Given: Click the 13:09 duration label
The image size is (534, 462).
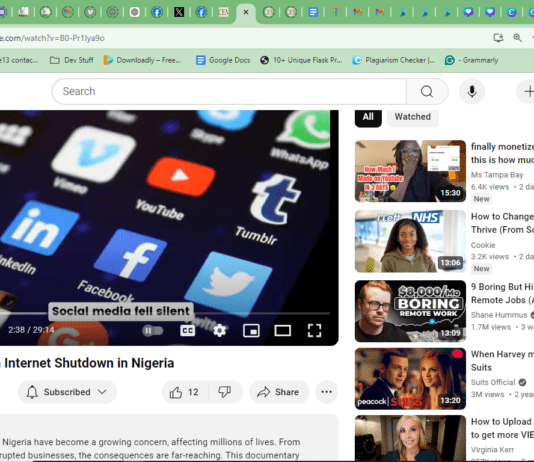Looking at the screenshot, I should tap(450, 333).
